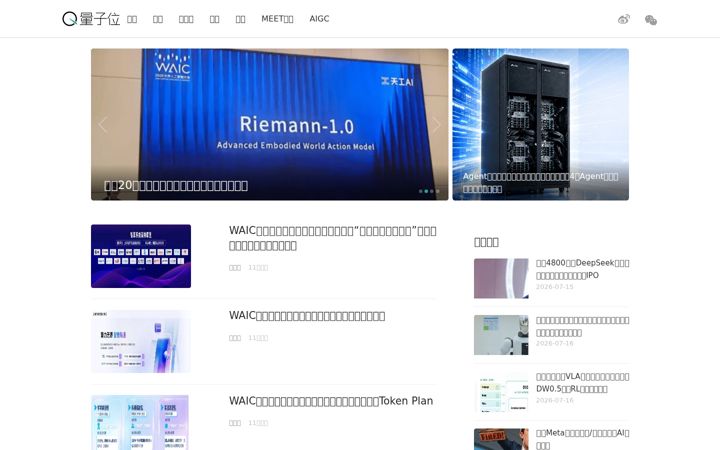Open the Agent banner caption text
This screenshot has width=720, height=450.
coord(540,183)
